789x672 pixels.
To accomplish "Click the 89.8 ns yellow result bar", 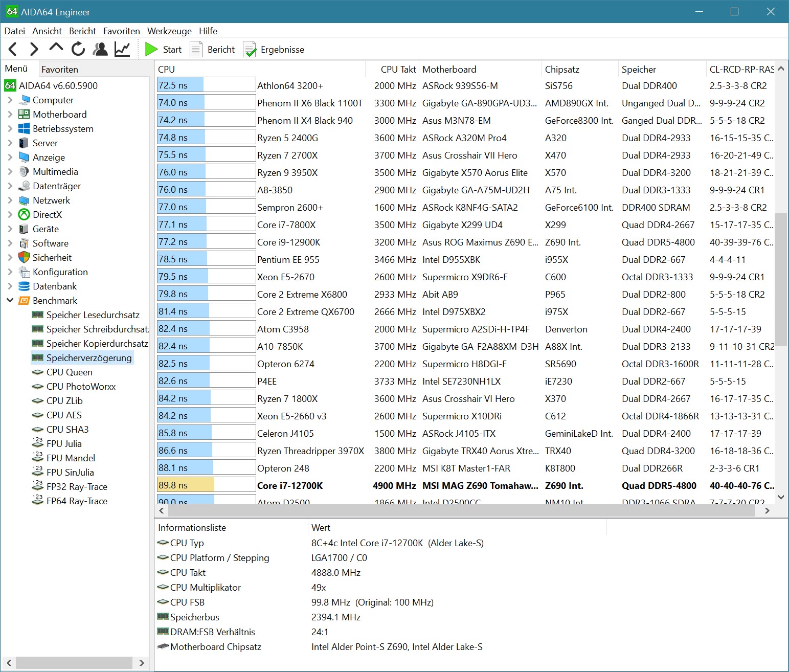I will (207, 485).
